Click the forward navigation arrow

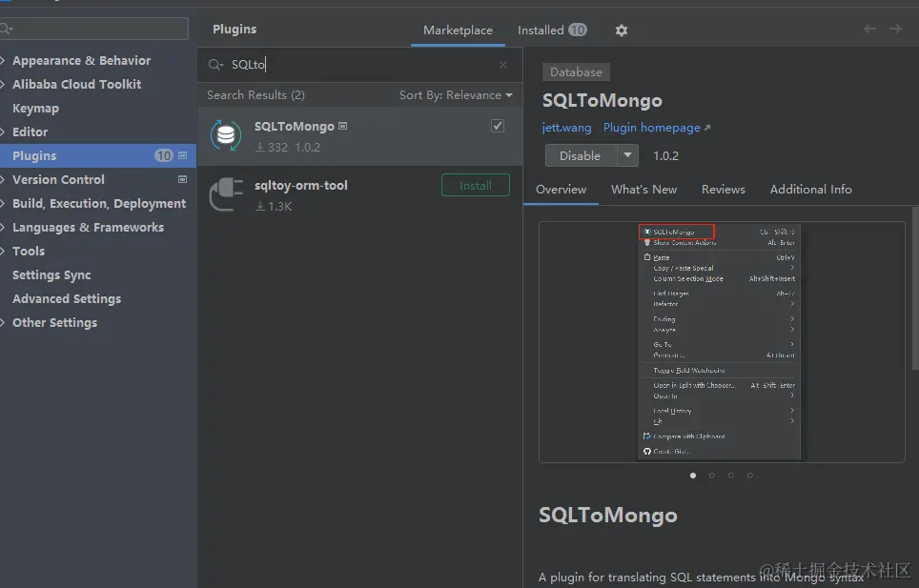click(x=895, y=29)
